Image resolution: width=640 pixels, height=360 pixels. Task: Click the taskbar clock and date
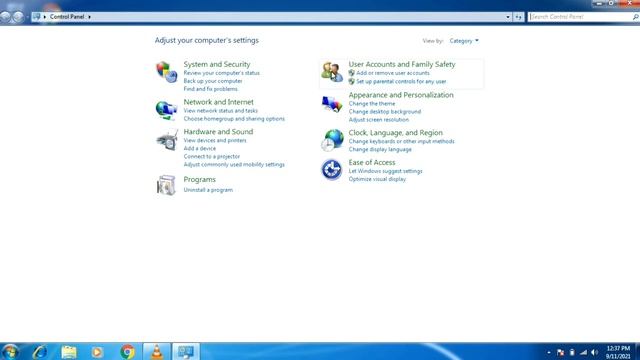pos(618,352)
